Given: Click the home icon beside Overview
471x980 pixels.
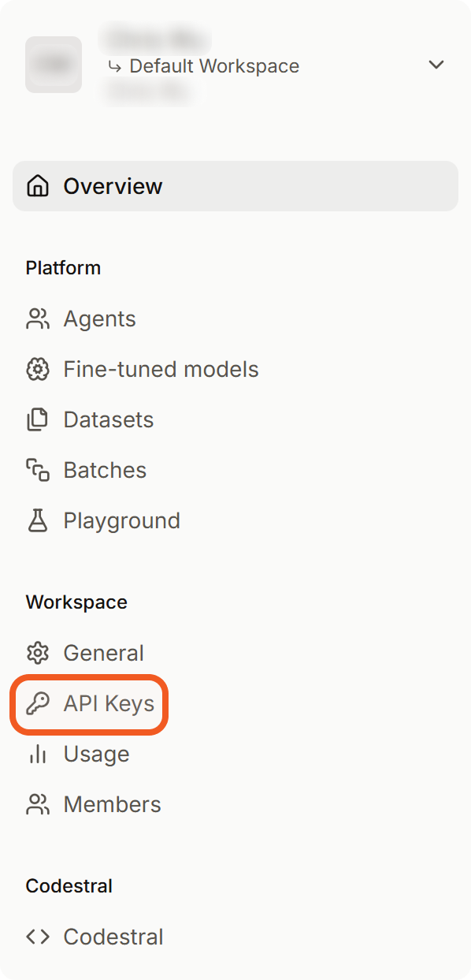Looking at the screenshot, I should click(x=37, y=186).
